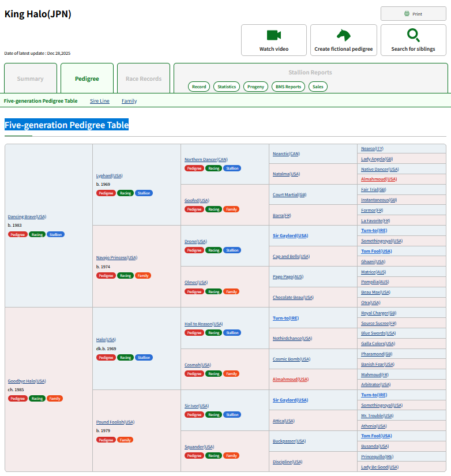Viewport: 451px width, 476px height.
Task: Open Royal Charger(GB) link
Action: click(378, 313)
